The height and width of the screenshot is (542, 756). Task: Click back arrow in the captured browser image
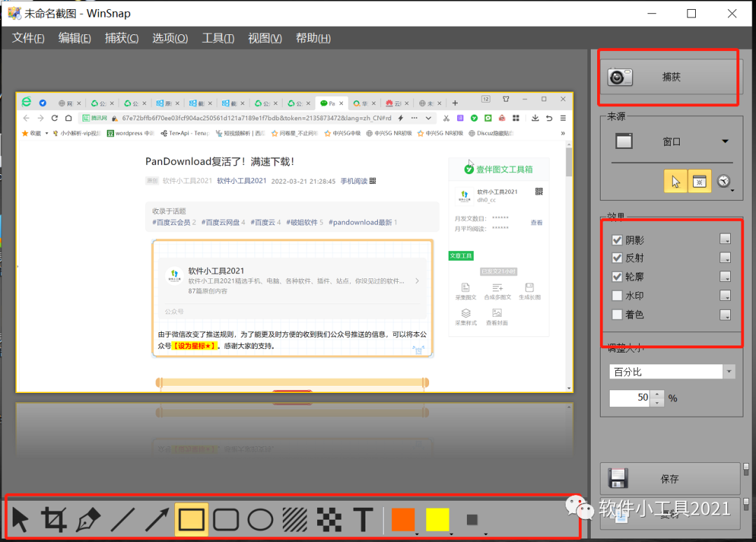(26, 118)
